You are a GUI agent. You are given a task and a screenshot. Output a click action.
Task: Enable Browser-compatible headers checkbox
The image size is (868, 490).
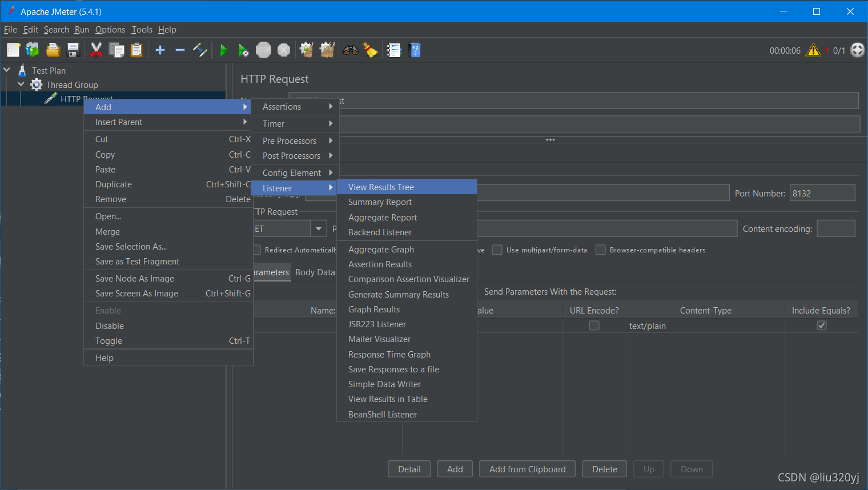[600, 250]
